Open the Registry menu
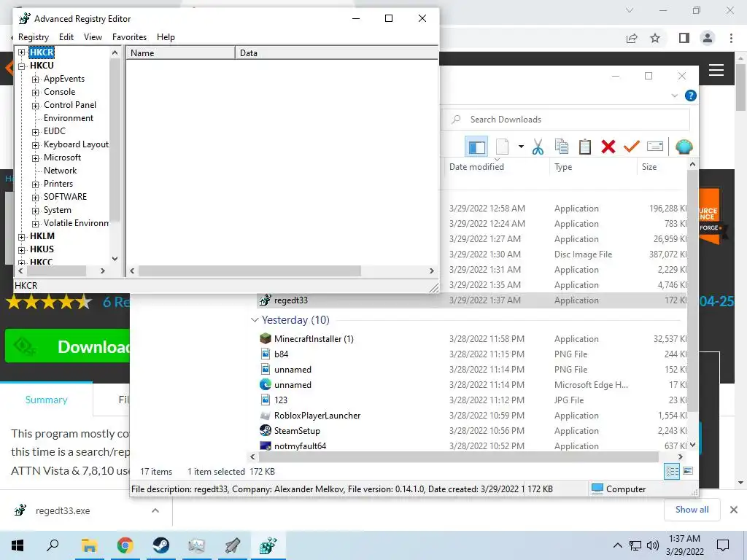747x560 pixels. coord(34,37)
